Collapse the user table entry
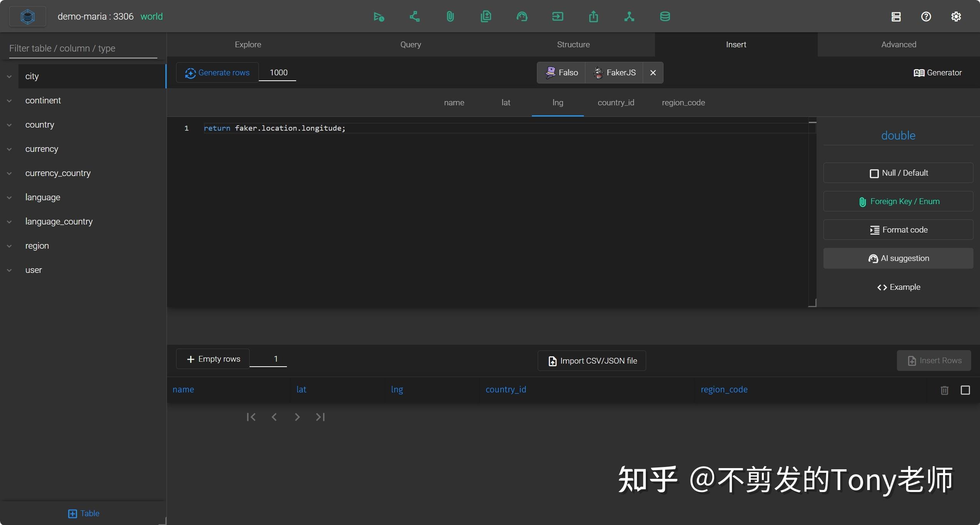 (9, 270)
